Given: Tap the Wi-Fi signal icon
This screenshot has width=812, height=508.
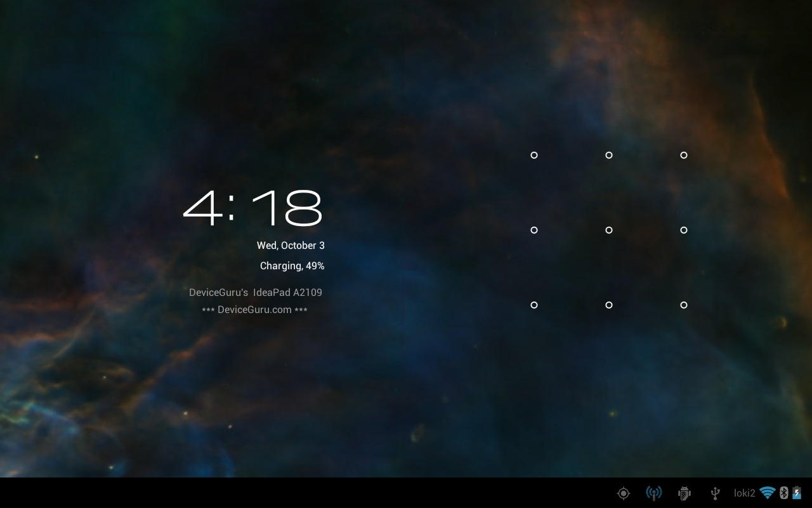Looking at the screenshot, I should point(768,493).
